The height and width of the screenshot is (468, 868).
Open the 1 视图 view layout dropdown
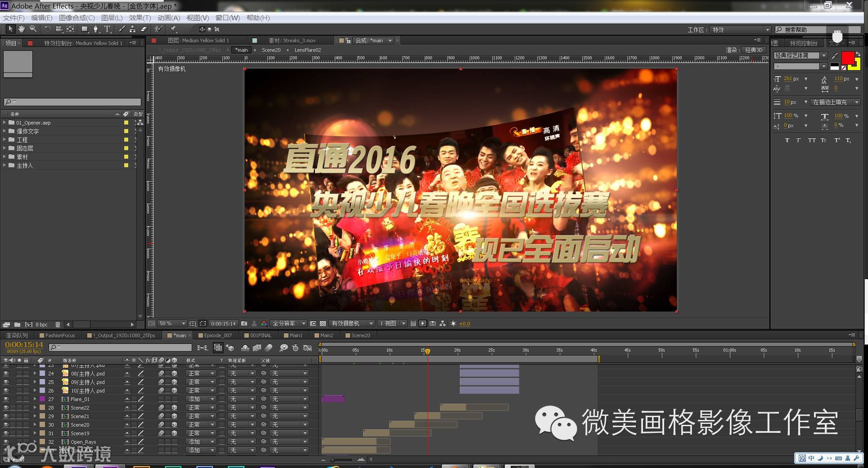pyautogui.click(x=392, y=324)
